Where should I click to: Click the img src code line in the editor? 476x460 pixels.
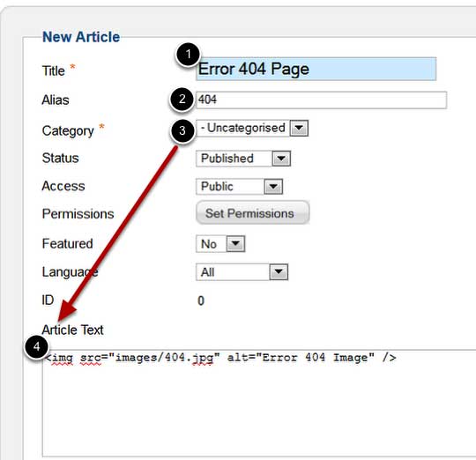click(x=220, y=358)
